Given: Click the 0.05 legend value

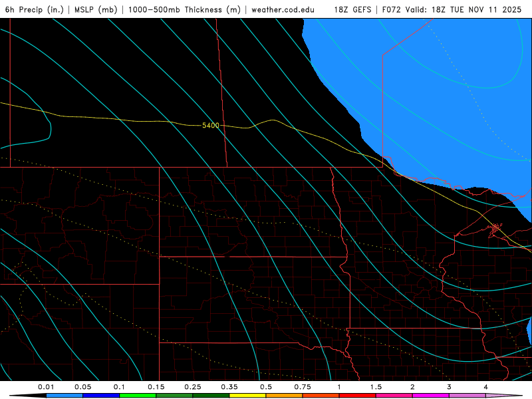Looking at the screenshot, I should (x=82, y=387).
